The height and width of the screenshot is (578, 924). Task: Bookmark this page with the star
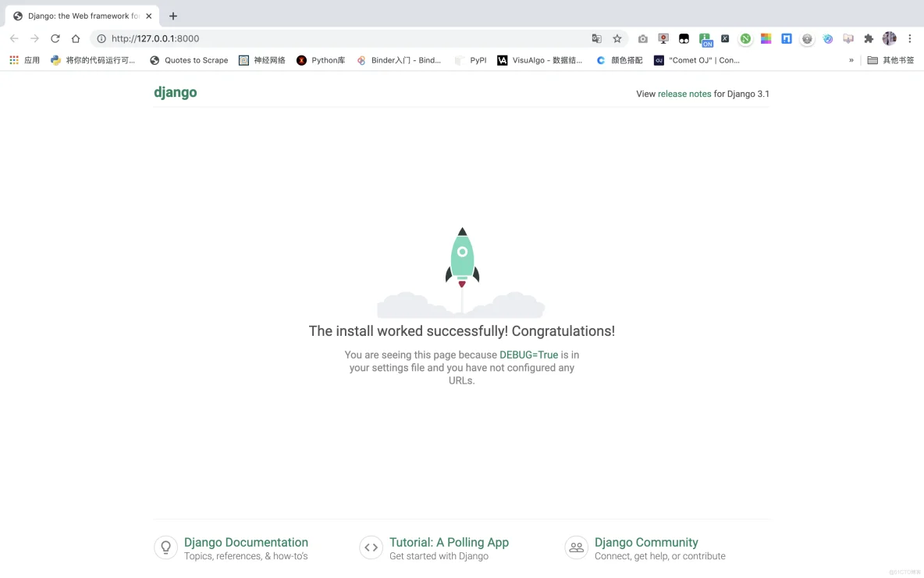click(x=617, y=38)
